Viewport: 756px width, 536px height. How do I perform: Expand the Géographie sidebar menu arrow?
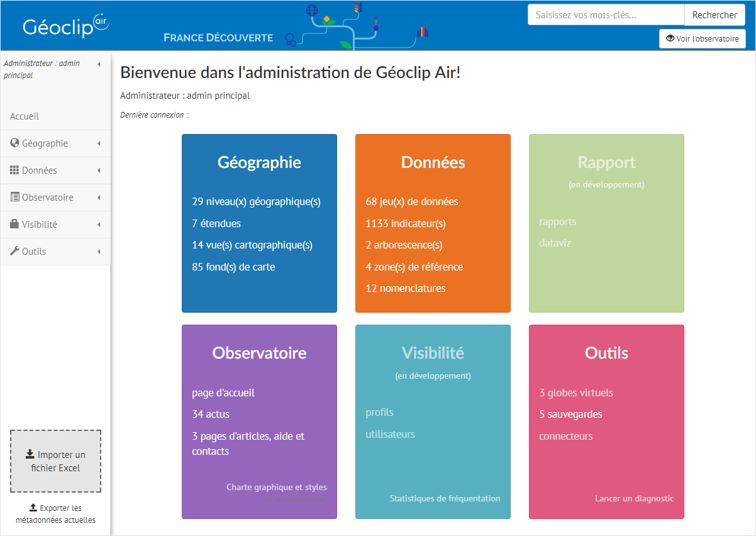pos(99,143)
